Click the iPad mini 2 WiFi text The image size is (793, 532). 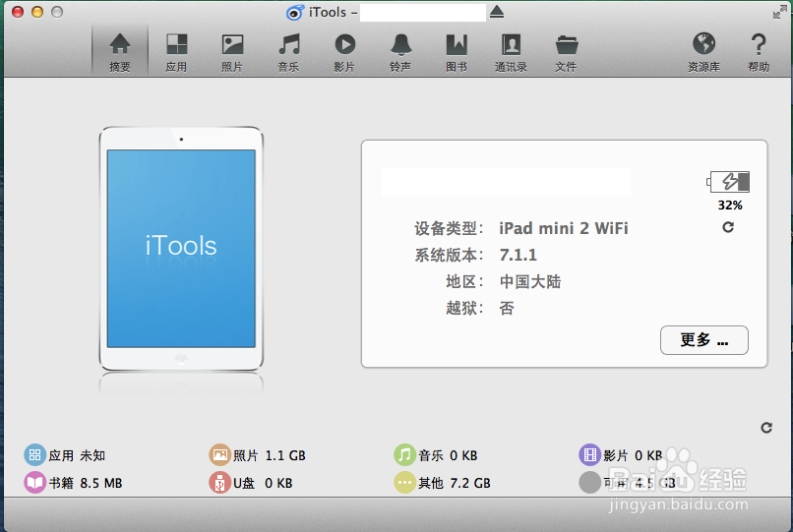[564, 228]
